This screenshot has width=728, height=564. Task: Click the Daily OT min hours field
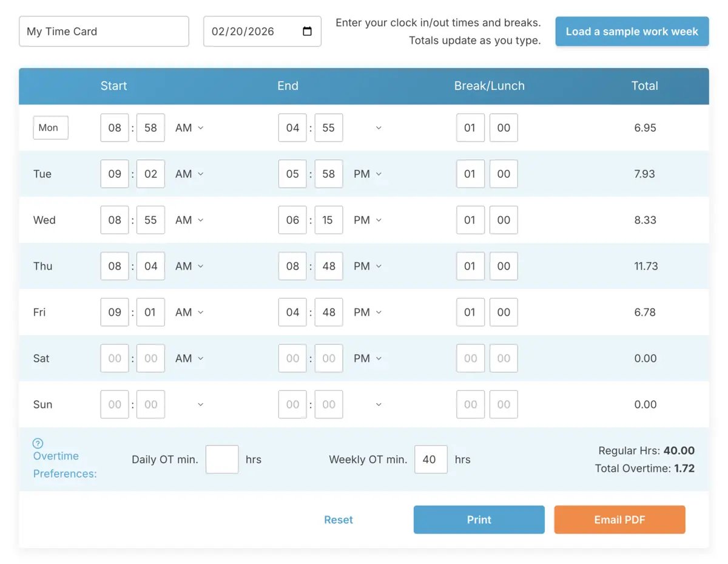pos(222,459)
